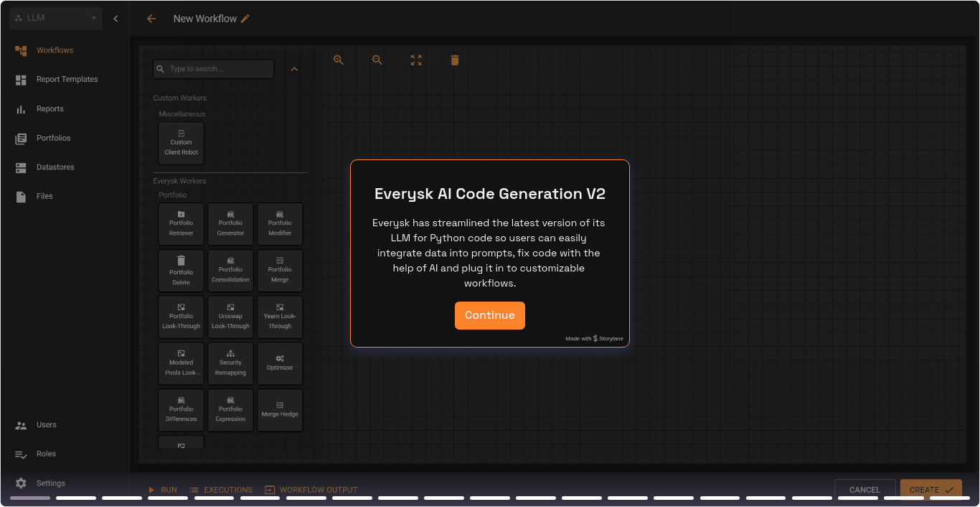980x507 pixels.
Task: Select the Uniswap Look-Through worker
Action: tap(230, 317)
